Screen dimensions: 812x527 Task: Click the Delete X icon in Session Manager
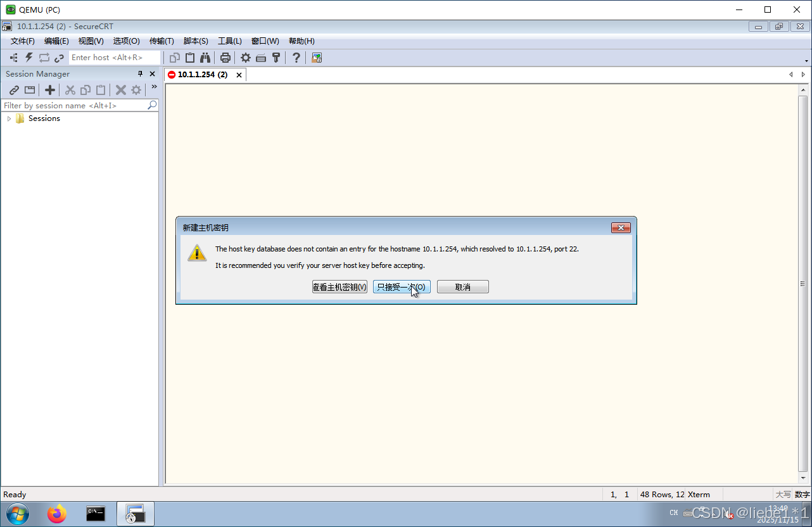click(120, 90)
